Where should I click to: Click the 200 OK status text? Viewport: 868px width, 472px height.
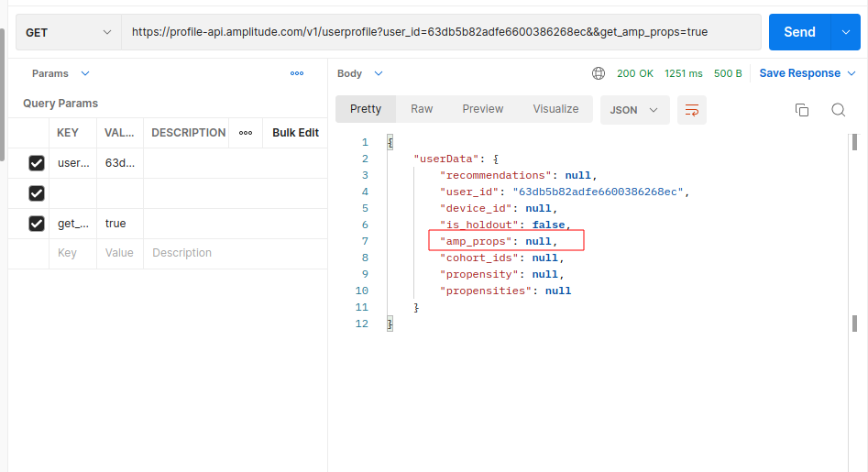pyautogui.click(x=635, y=73)
